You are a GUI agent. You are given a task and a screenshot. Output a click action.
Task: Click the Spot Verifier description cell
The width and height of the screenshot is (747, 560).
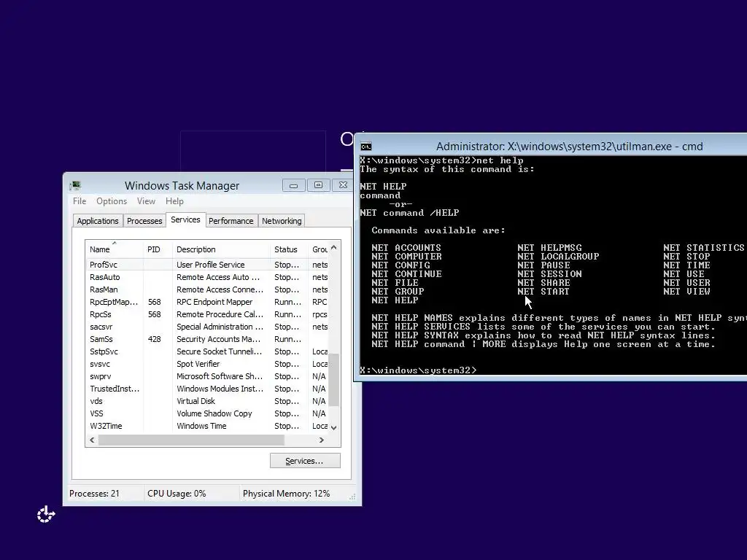[x=198, y=364]
